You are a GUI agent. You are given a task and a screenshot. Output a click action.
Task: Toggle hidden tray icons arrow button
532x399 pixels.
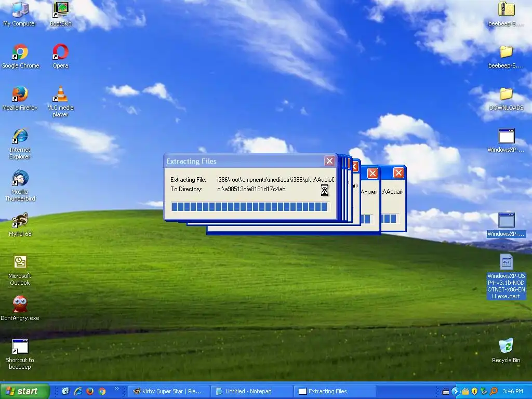[x=455, y=392]
